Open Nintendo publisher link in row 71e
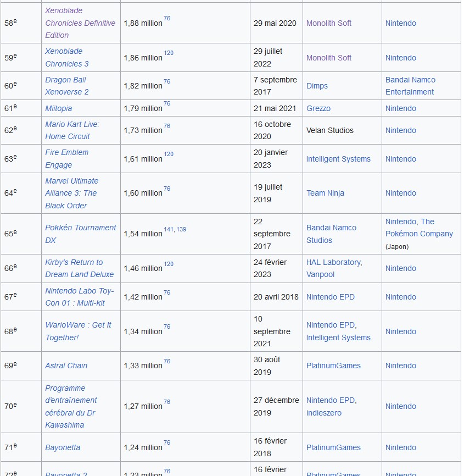The width and height of the screenshot is (464, 476). click(x=401, y=447)
